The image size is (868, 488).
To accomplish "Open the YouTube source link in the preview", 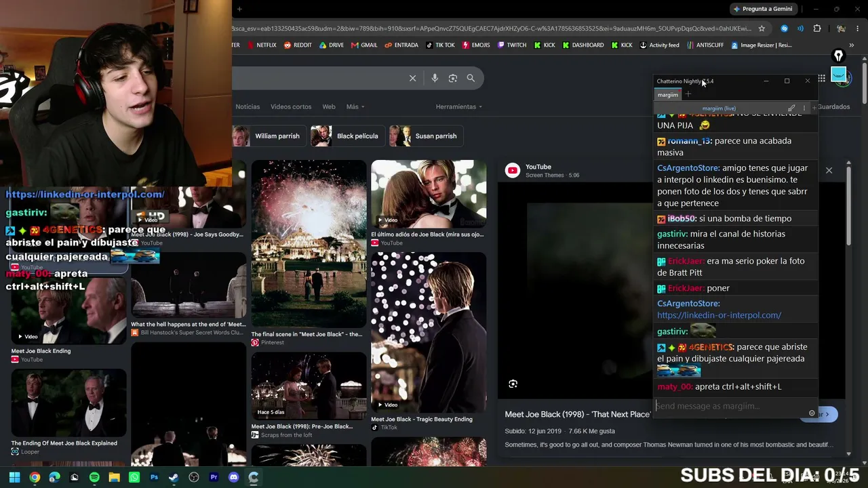I will click(538, 167).
